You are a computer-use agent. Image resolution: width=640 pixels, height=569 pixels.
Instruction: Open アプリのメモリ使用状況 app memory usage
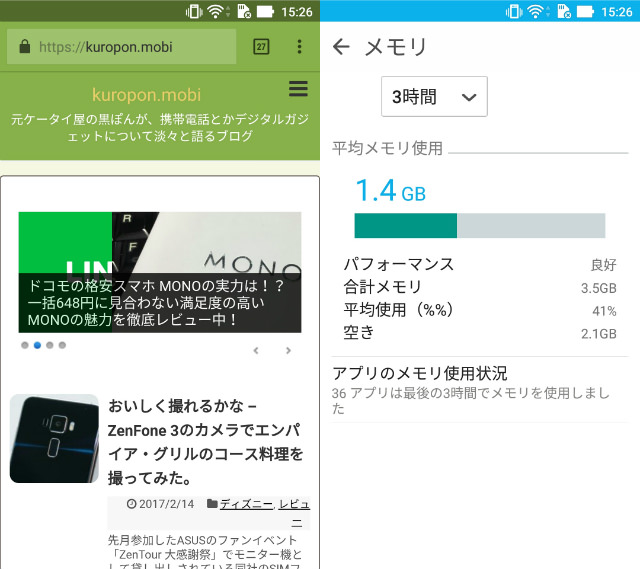[x=479, y=390]
